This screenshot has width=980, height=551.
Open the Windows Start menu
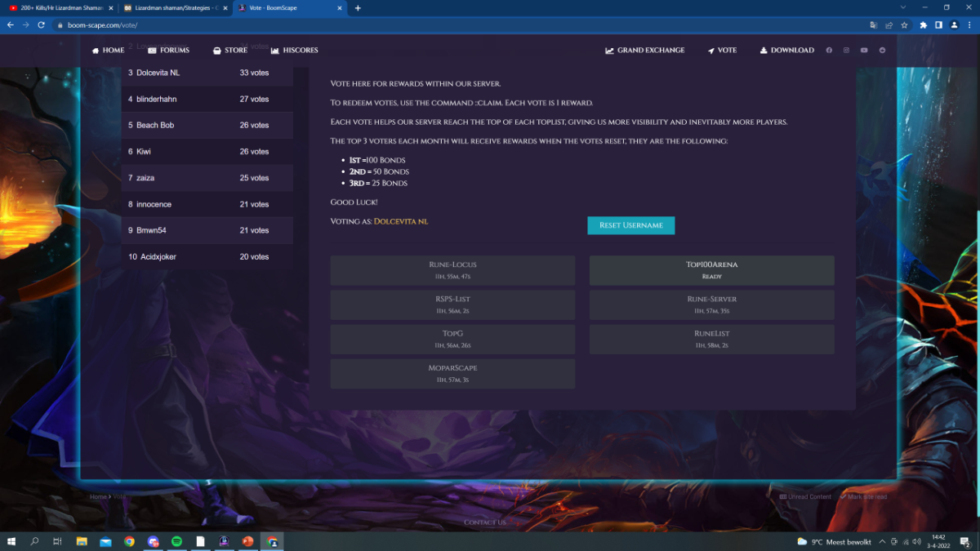11,541
